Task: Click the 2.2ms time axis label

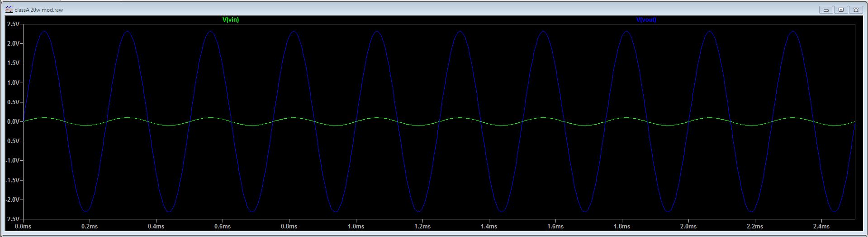Action: [x=755, y=226]
